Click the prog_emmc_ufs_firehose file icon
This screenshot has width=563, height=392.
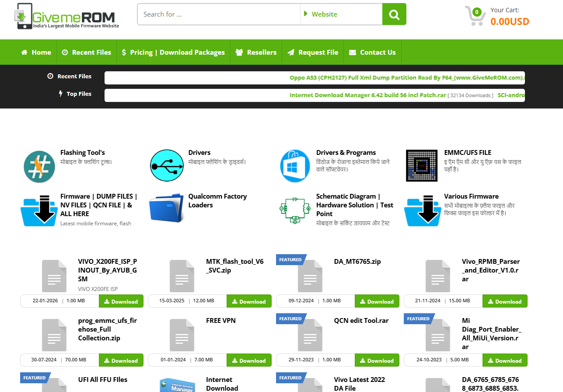54,335
